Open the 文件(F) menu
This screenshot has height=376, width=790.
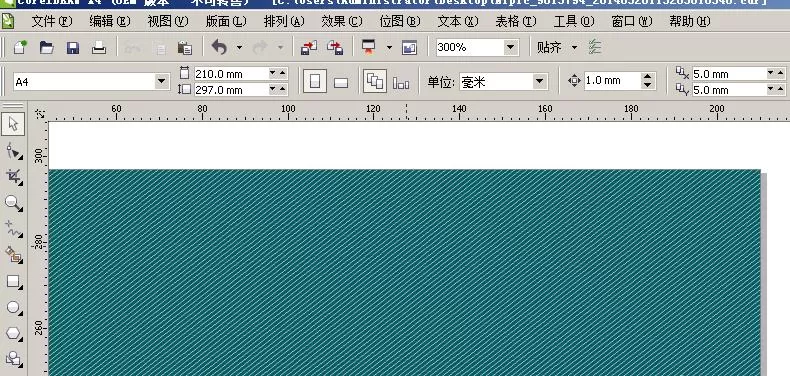point(52,22)
